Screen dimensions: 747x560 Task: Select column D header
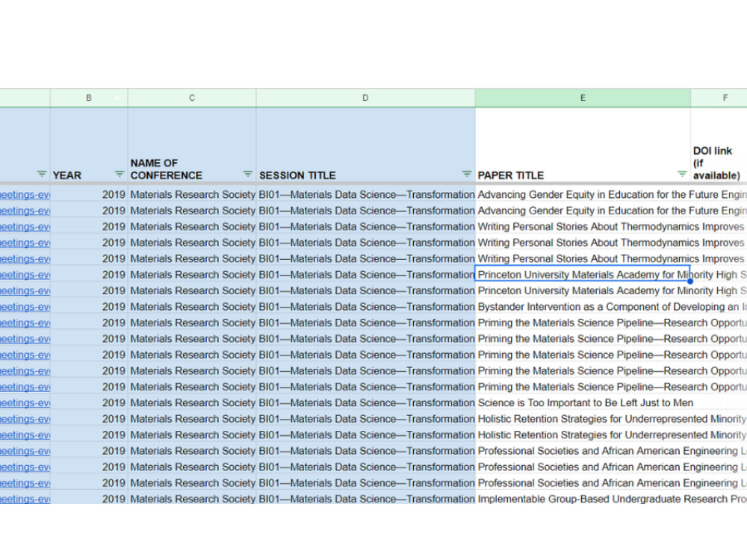[365, 98]
